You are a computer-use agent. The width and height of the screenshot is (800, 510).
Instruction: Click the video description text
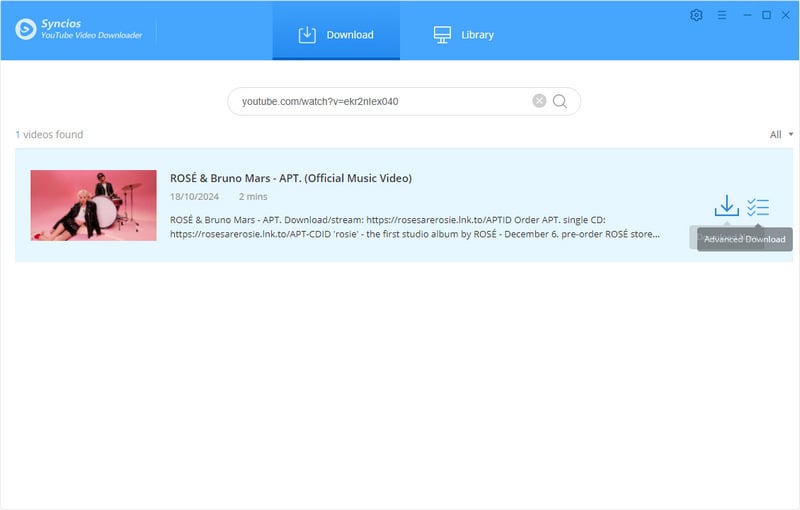pos(415,227)
